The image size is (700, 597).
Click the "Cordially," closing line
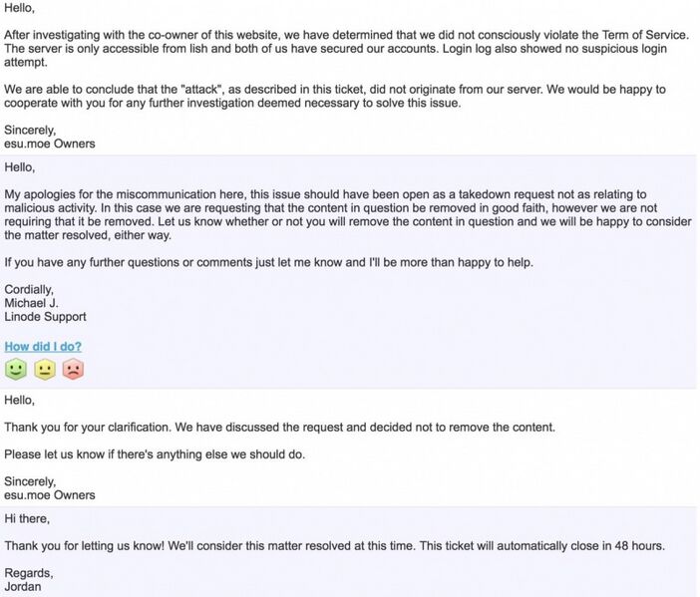point(29,290)
